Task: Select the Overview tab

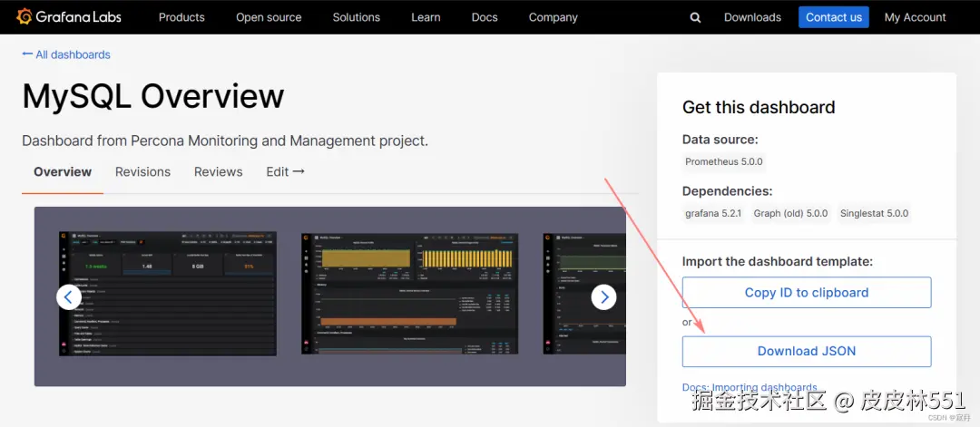Action: pos(63,171)
